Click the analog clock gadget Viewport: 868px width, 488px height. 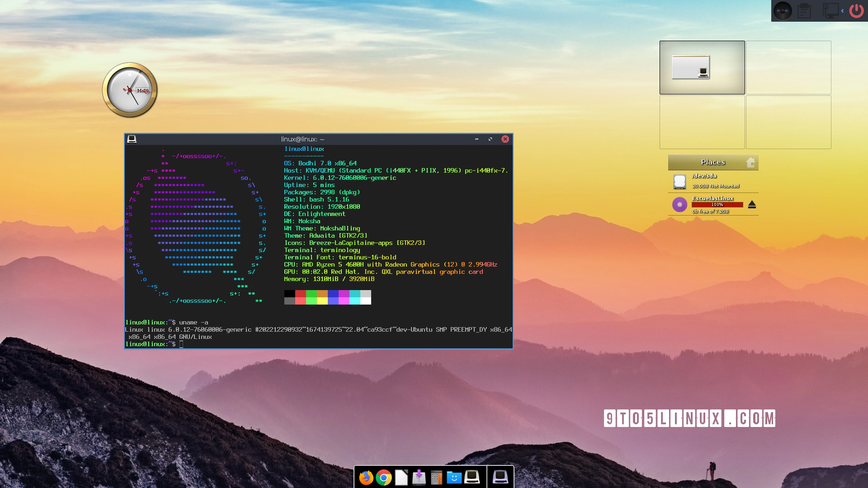click(x=130, y=90)
